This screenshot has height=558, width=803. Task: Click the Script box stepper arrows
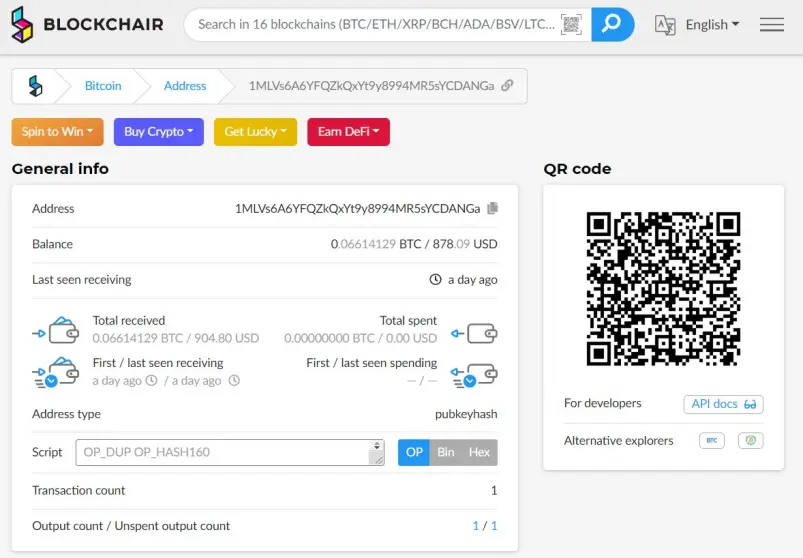click(377, 446)
